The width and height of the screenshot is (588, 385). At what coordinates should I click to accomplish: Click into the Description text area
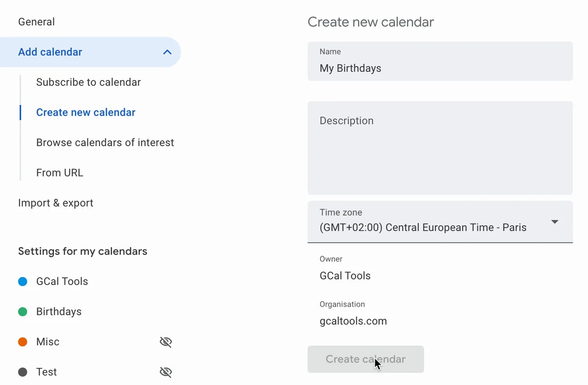[x=440, y=148]
